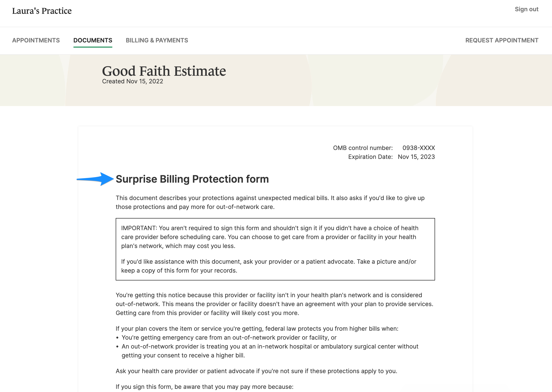Click the Created Nov 15, 2022 subtitle

click(x=132, y=81)
